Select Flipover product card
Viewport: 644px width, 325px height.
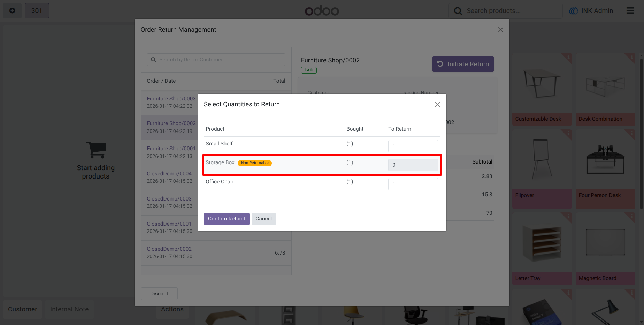(x=542, y=169)
